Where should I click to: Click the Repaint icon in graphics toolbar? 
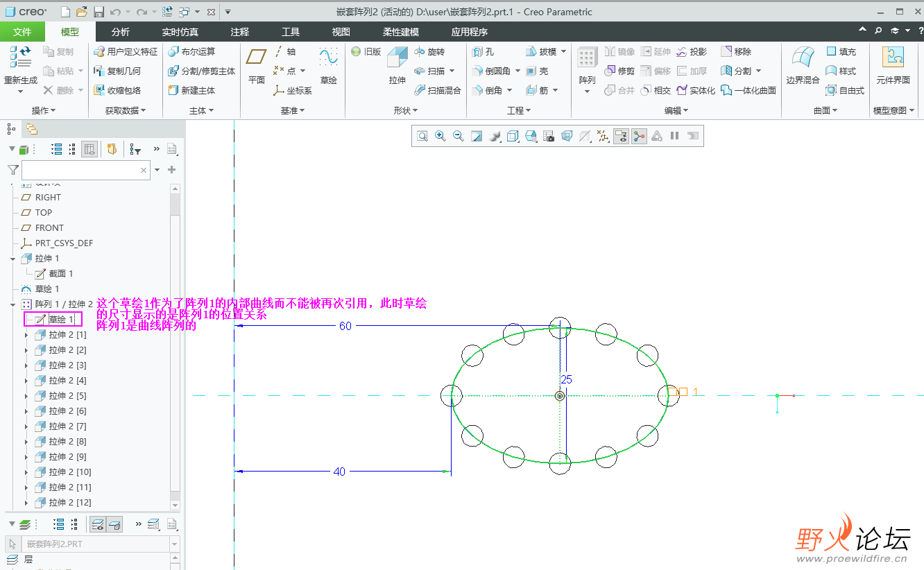[477, 136]
